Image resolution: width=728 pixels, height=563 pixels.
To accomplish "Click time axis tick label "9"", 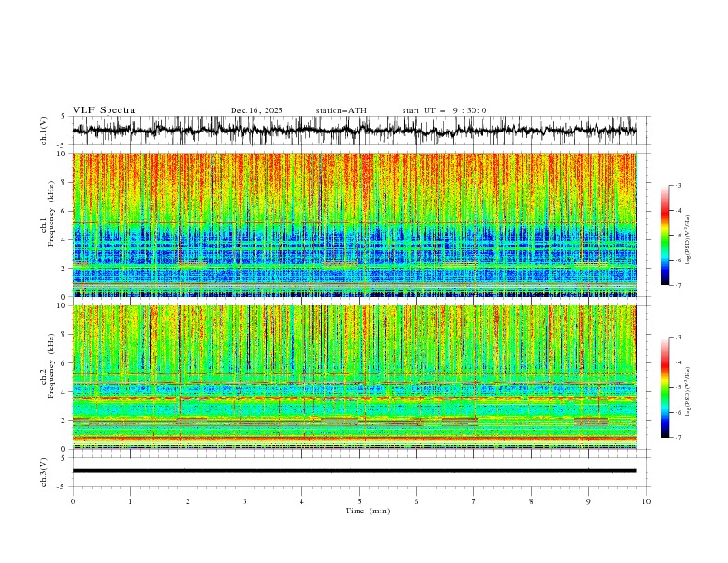I will coord(588,501).
